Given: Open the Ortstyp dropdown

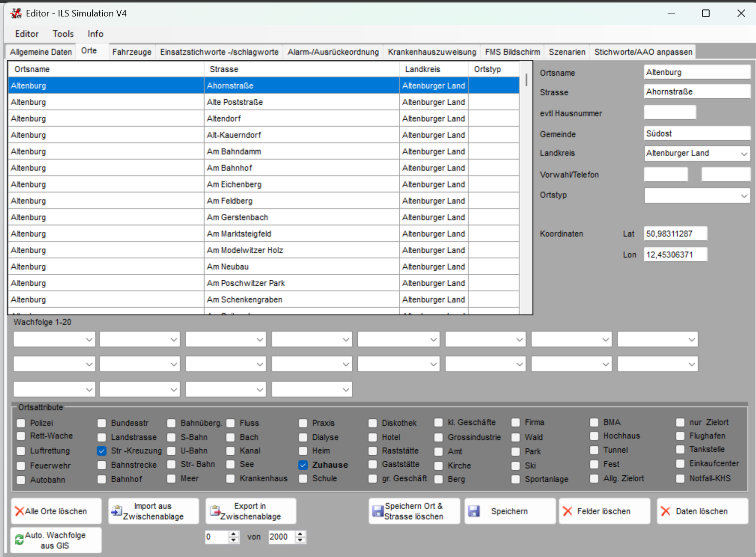Looking at the screenshot, I should [x=744, y=195].
